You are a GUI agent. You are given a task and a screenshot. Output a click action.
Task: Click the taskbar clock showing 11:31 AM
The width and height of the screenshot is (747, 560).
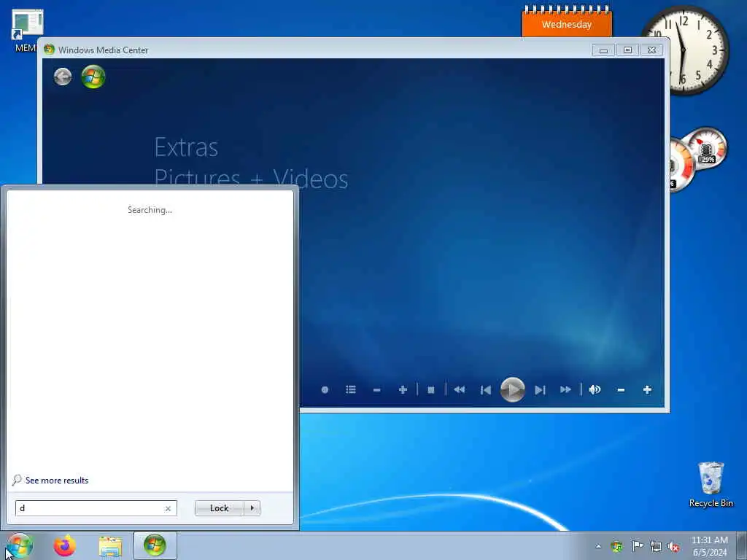click(x=709, y=546)
